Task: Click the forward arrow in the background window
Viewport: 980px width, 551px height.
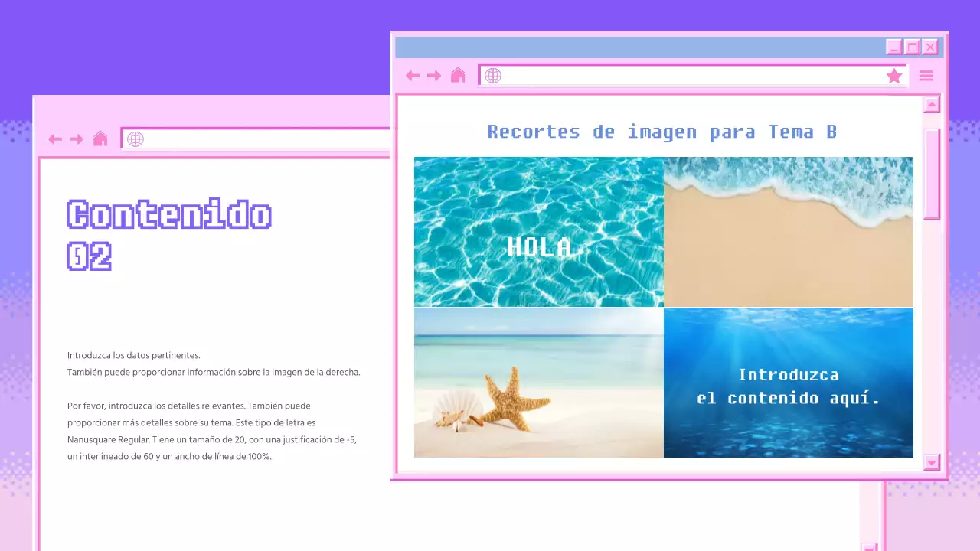Action: (x=76, y=139)
